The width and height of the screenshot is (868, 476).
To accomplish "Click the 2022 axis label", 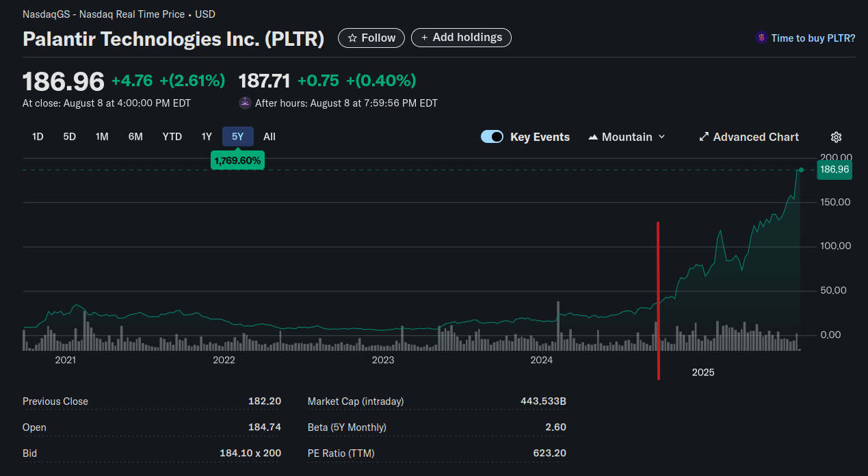I will pos(224,360).
